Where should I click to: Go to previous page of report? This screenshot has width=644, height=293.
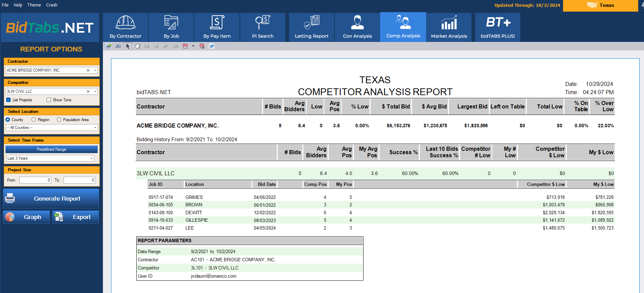pyautogui.click(x=156, y=46)
